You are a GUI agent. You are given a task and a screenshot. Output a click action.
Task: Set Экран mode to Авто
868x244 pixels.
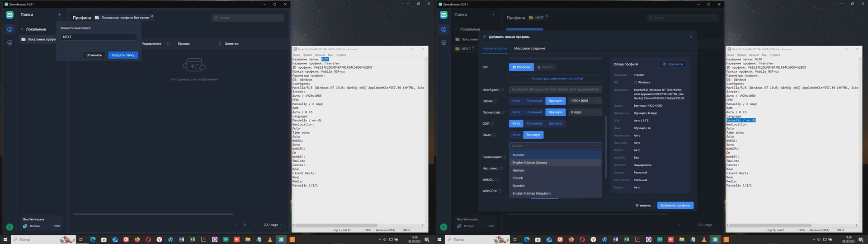click(x=516, y=101)
